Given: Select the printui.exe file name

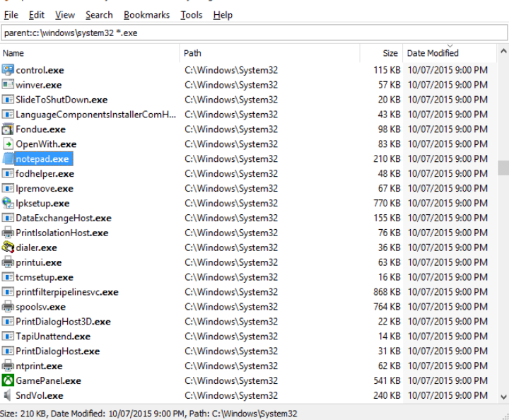Looking at the screenshot, I should (x=39, y=262).
